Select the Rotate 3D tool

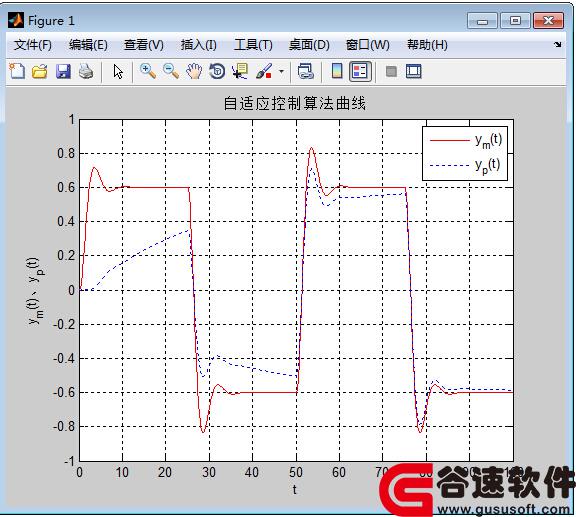pos(217,71)
